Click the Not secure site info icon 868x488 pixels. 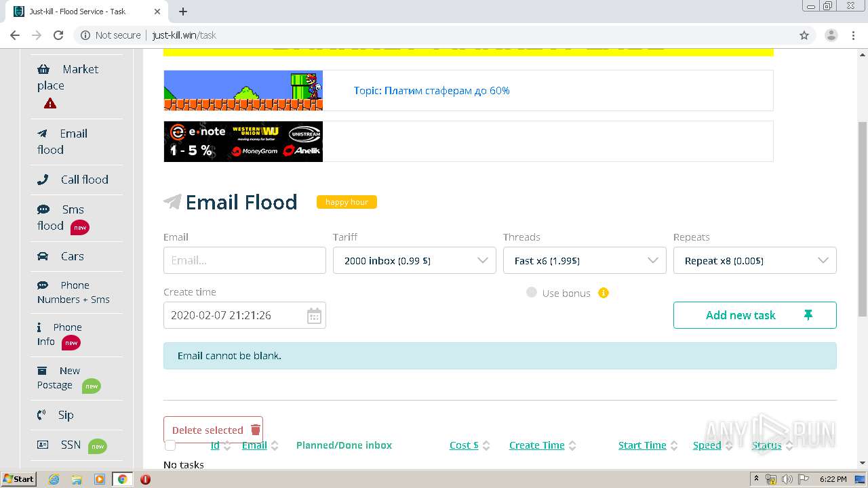[85, 35]
